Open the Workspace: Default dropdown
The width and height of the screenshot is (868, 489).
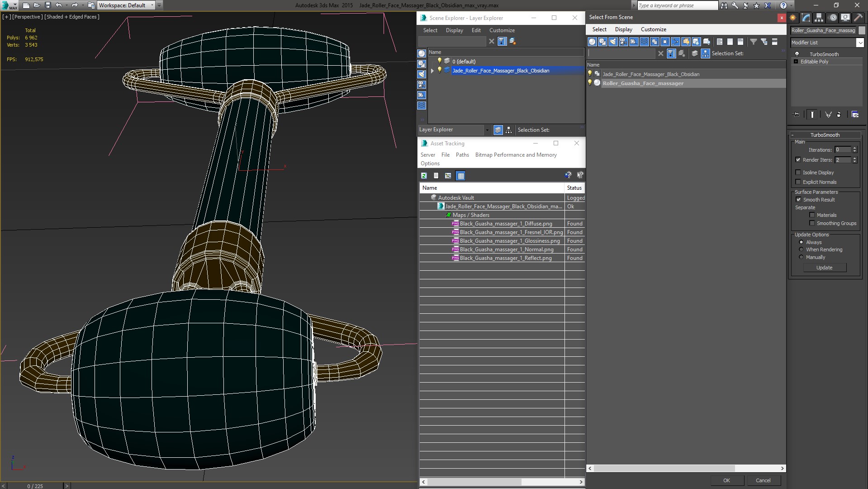click(x=126, y=5)
